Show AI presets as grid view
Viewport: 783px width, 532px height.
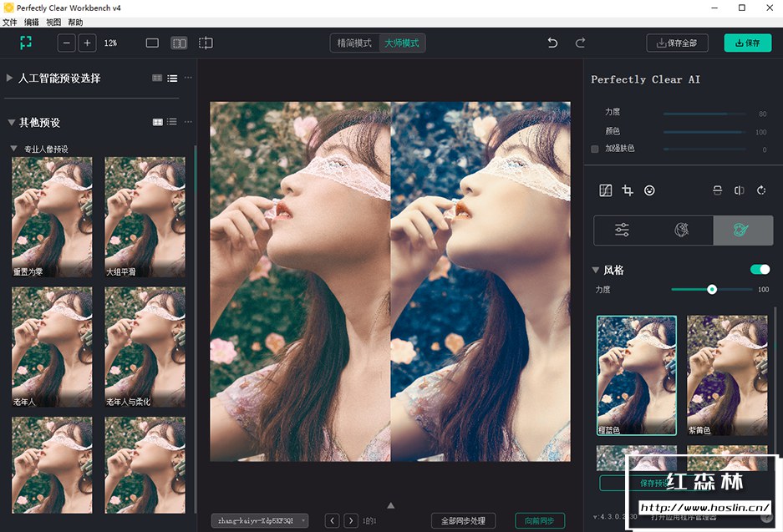[157, 78]
